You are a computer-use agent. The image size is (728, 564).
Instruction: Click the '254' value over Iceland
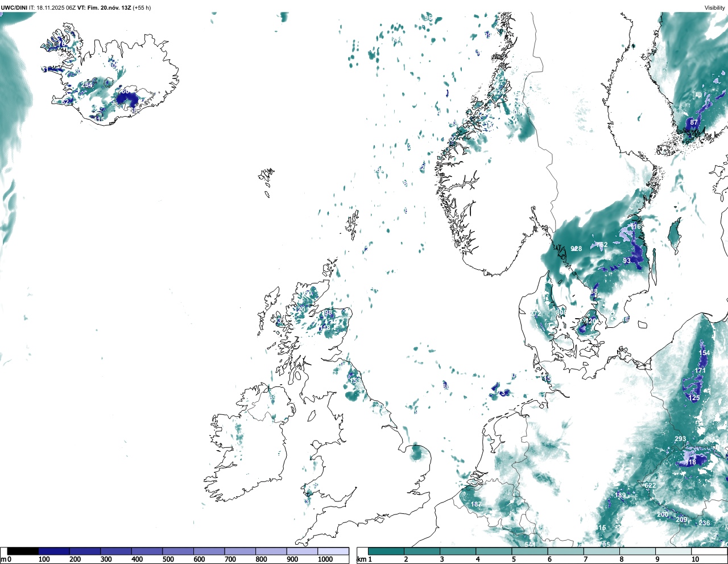(x=86, y=85)
